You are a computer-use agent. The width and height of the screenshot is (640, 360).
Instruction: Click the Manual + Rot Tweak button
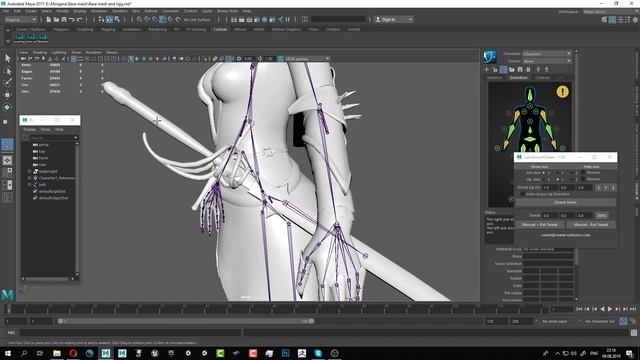tap(540, 224)
